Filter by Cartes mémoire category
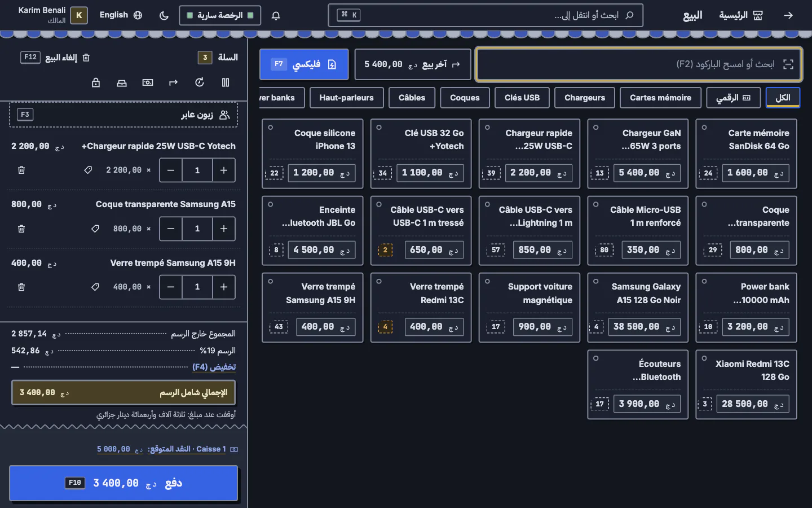Viewport: 812px width, 508px height. (660, 98)
